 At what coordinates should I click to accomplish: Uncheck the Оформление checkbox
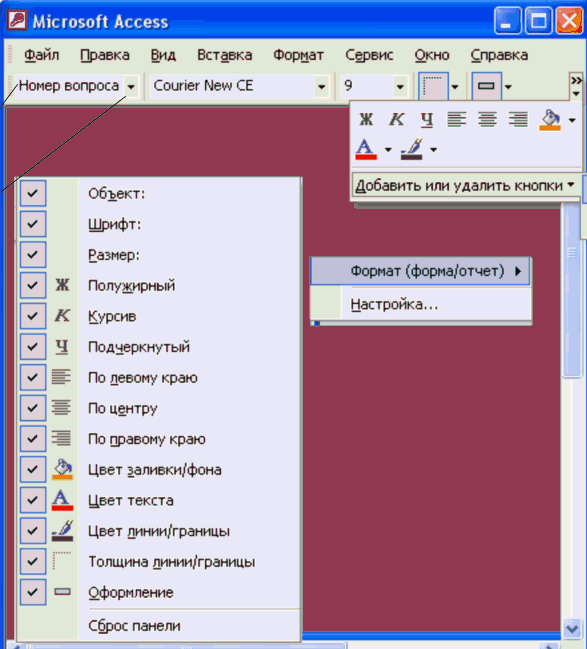click(x=33, y=592)
